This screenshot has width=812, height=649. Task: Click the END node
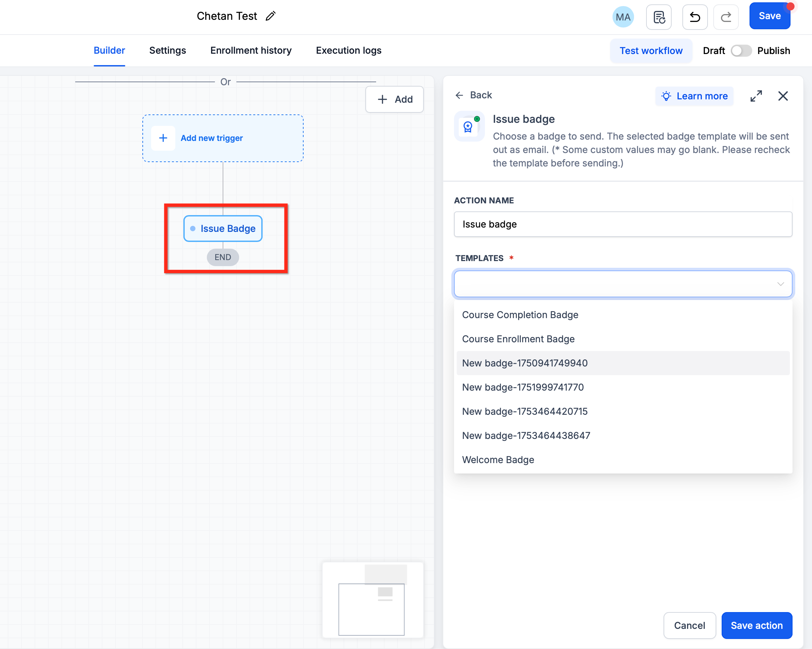(x=223, y=257)
